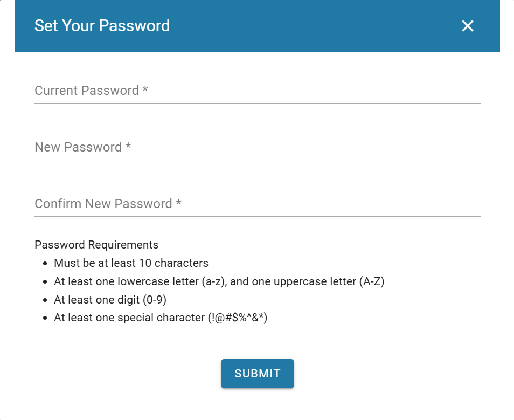This screenshot has width=514, height=420.
Task: Close the Set Your Password dialog
Action: tap(467, 26)
